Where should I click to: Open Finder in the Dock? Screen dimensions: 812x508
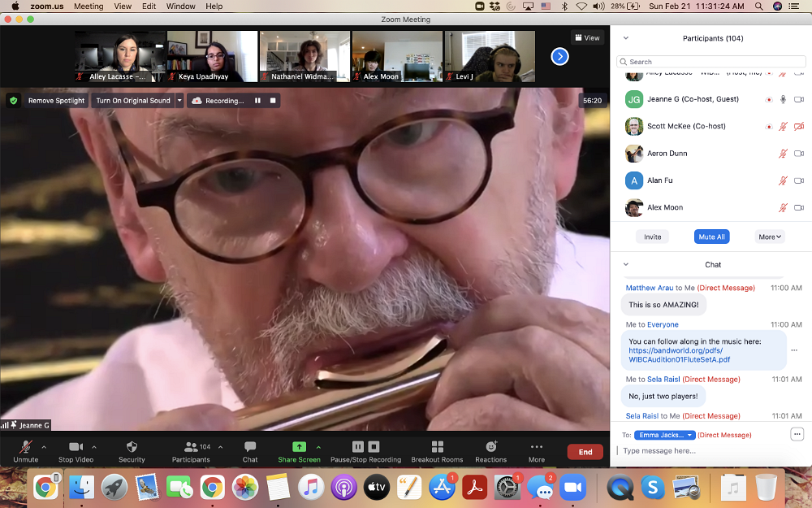point(82,487)
